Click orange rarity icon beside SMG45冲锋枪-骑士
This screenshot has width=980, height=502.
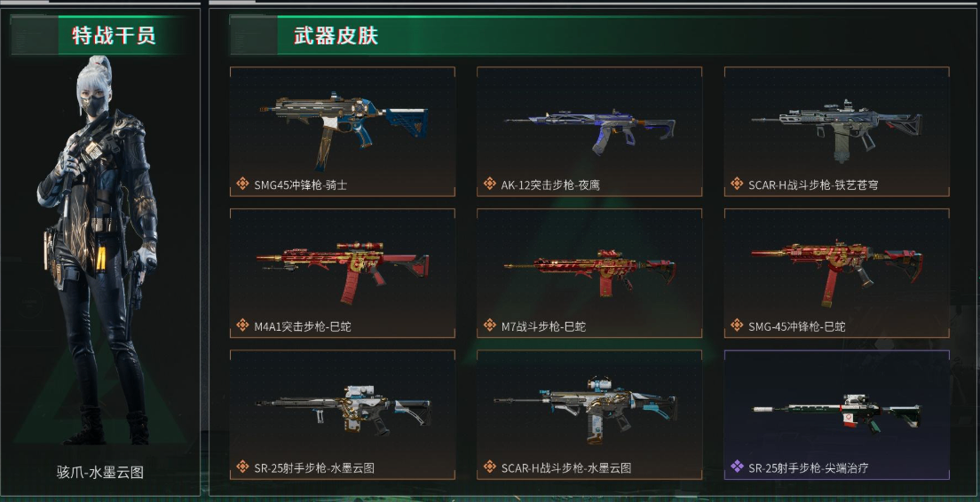(242, 184)
